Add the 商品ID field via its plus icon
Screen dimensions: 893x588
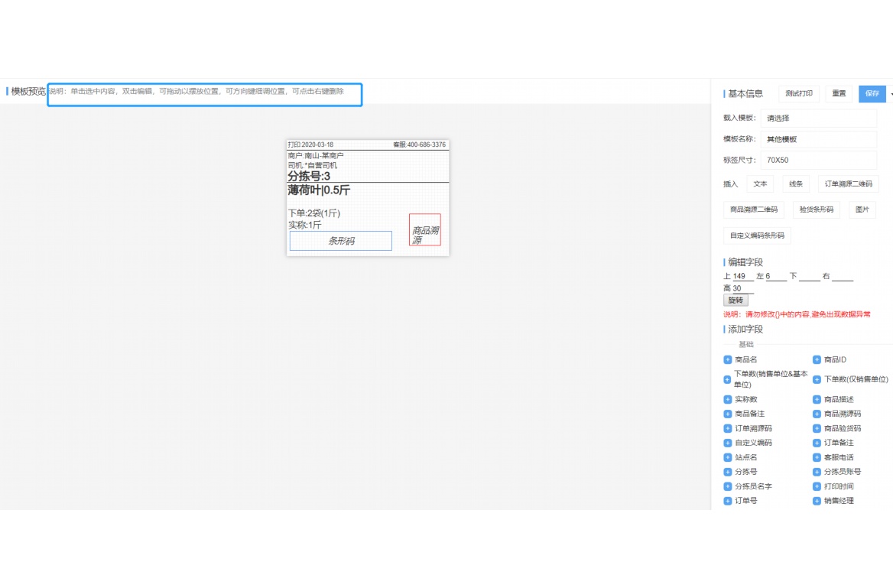click(817, 359)
